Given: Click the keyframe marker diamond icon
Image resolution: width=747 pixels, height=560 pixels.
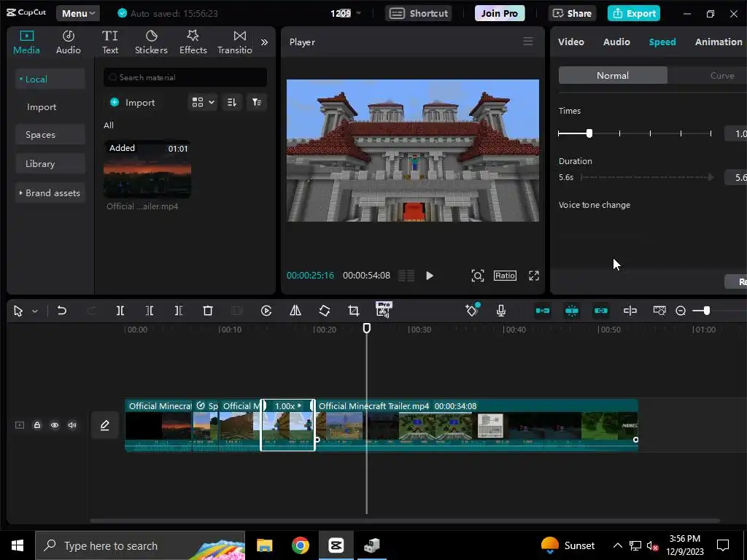Looking at the screenshot, I should click(472, 311).
